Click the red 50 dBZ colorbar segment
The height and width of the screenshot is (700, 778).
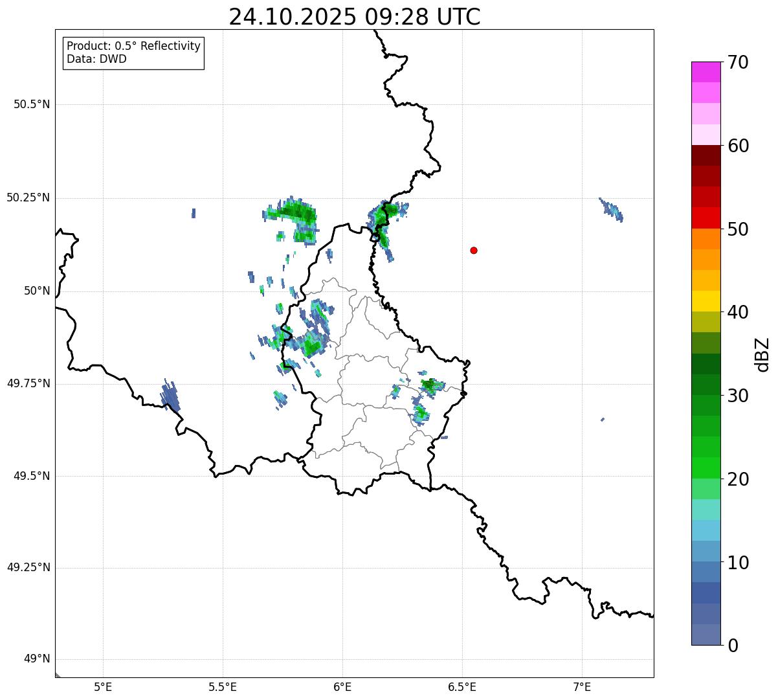(706, 218)
